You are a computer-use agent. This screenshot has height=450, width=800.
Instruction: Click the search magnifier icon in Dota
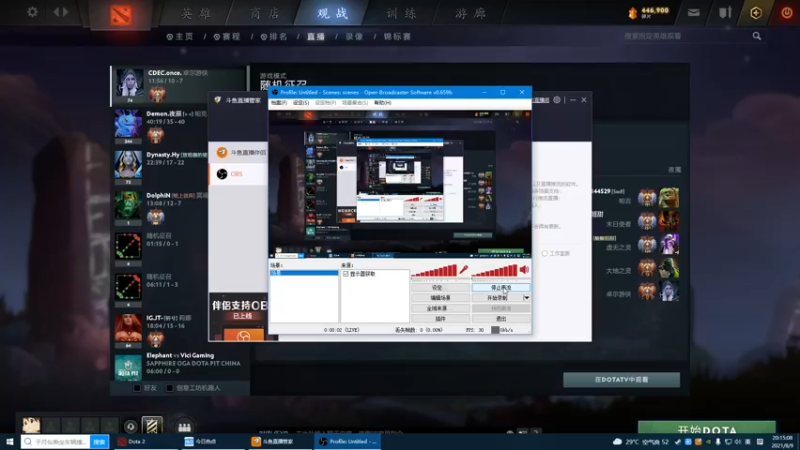[757, 36]
